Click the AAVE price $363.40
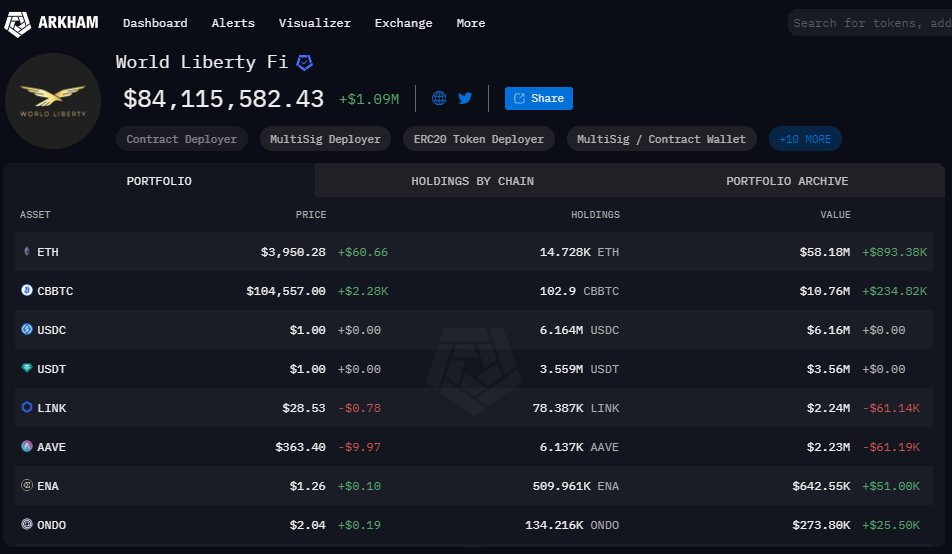The width and height of the screenshot is (952, 554). click(x=301, y=446)
